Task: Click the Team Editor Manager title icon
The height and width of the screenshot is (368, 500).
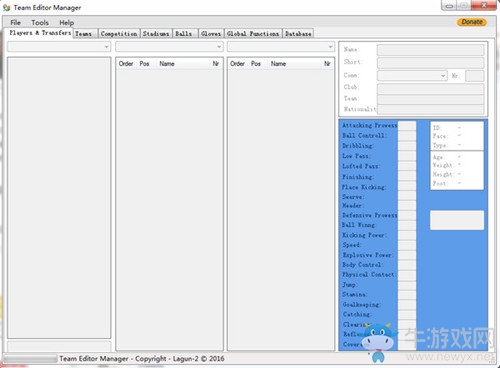Action: click(x=7, y=7)
